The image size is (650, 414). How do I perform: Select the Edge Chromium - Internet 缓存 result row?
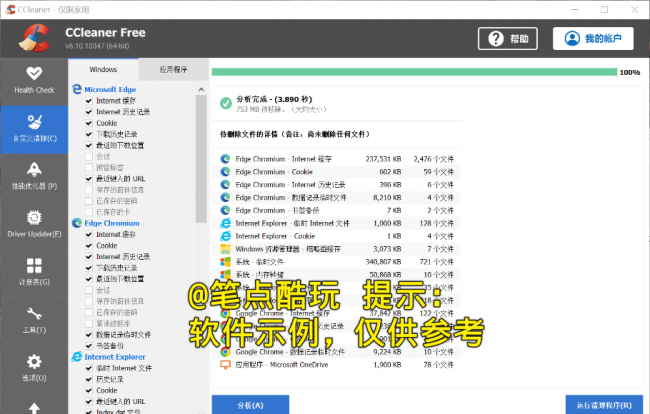click(x=337, y=159)
